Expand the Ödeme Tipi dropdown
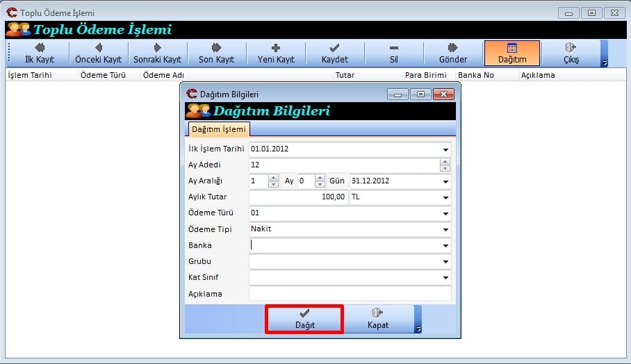 [445, 229]
